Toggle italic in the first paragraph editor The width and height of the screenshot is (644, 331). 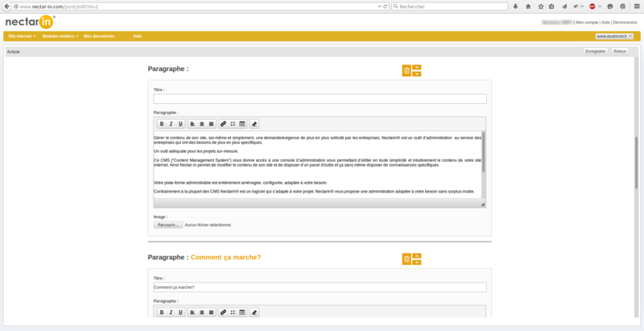click(171, 123)
